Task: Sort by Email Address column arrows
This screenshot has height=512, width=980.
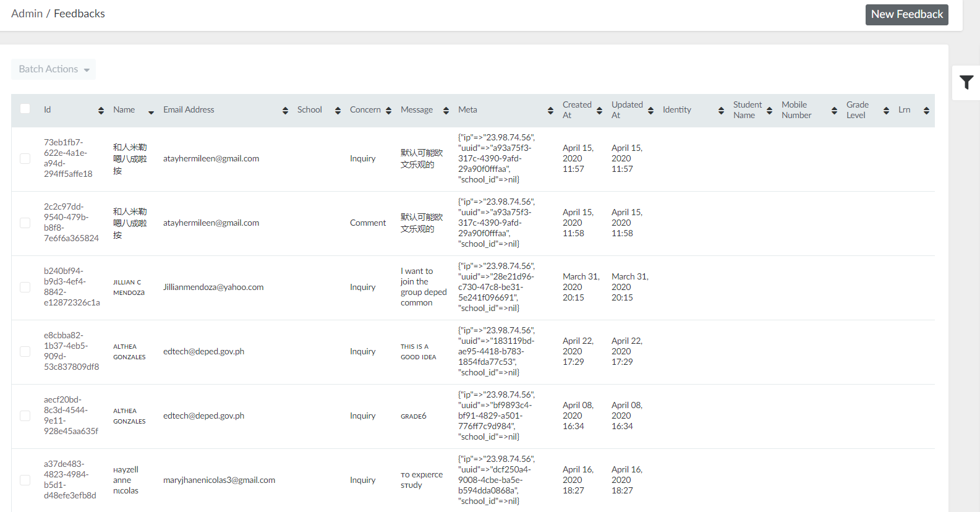Action: click(x=285, y=111)
